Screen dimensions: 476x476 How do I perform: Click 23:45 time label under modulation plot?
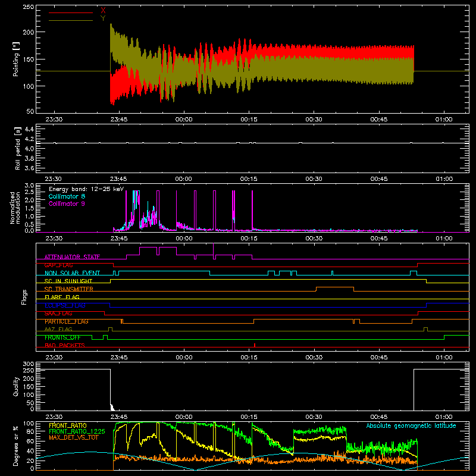tap(119, 239)
